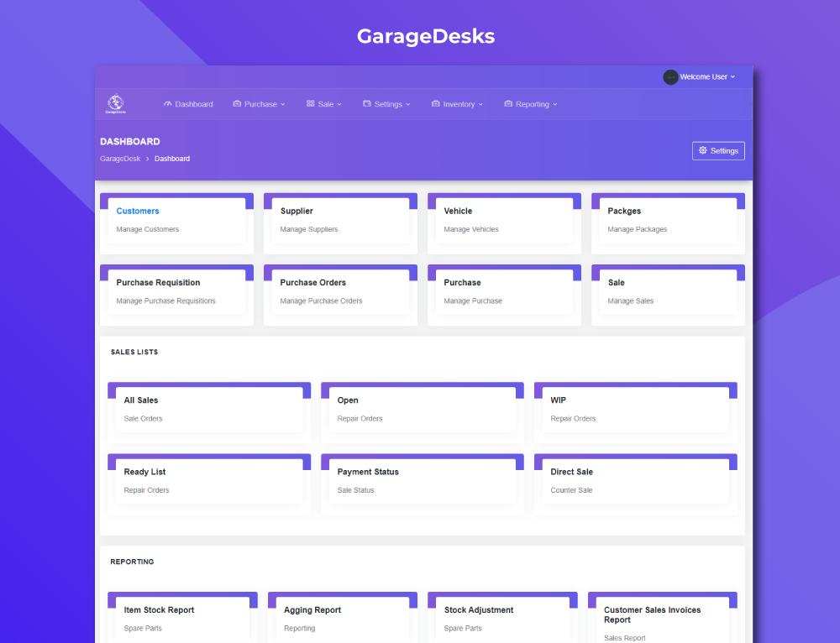Click the Welcome User text
This screenshot has height=643, width=840.
(x=703, y=77)
